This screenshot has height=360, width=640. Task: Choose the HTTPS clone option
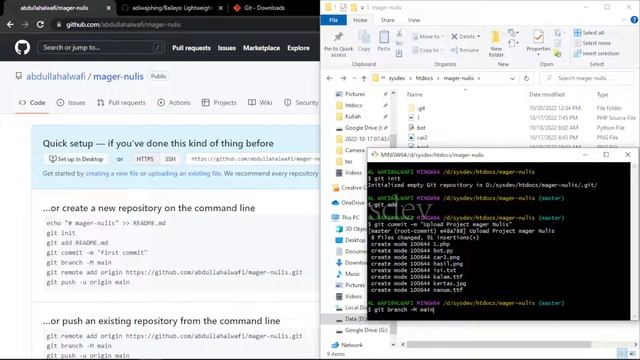pos(145,159)
